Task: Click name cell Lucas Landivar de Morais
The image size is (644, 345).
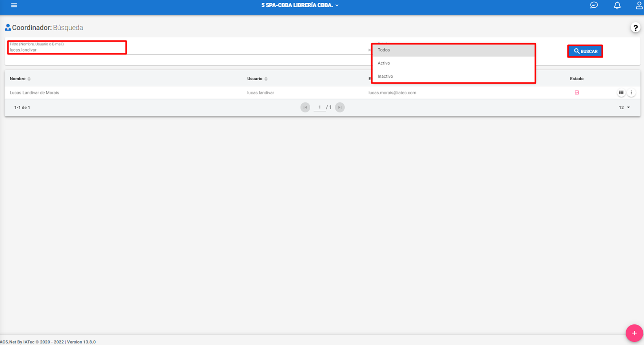Action: coord(34,93)
